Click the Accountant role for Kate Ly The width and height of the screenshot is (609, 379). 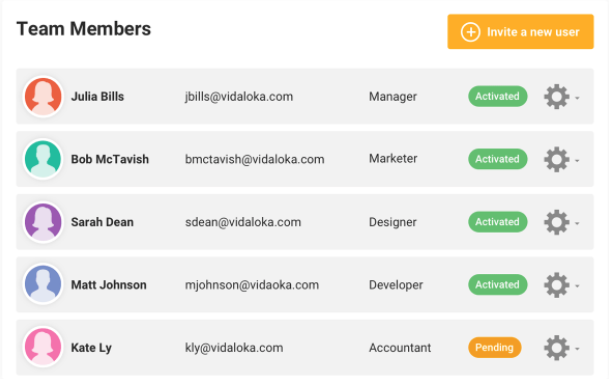click(400, 348)
